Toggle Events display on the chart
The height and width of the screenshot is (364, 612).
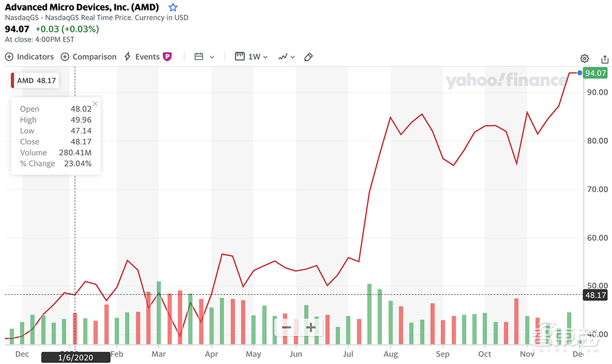pos(141,56)
